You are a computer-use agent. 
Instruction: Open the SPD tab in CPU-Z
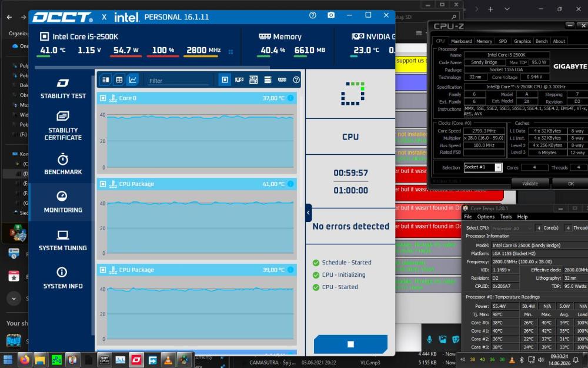[x=503, y=41]
